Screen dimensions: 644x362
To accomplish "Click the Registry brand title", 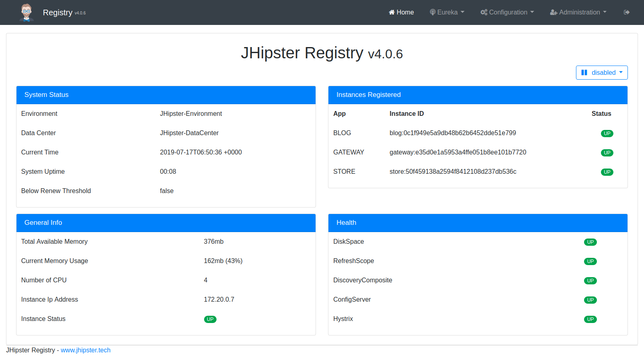I will (x=58, y=12).
